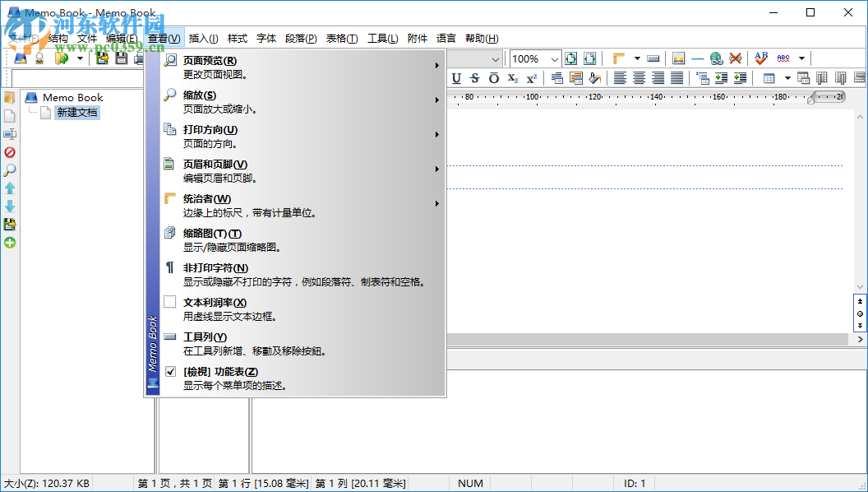Click the save-with-arrow floppy icon in top toolbar

(102, 58)
